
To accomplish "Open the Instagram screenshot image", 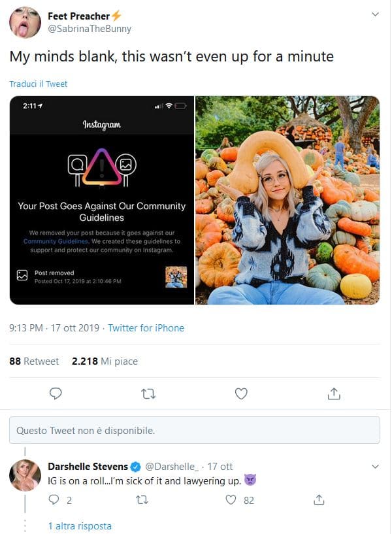I will click(x=101, y=200).
